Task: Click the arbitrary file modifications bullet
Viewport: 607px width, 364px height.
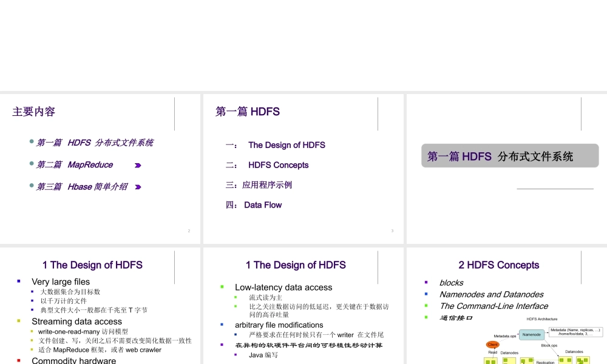Action: tap(279, 325)
